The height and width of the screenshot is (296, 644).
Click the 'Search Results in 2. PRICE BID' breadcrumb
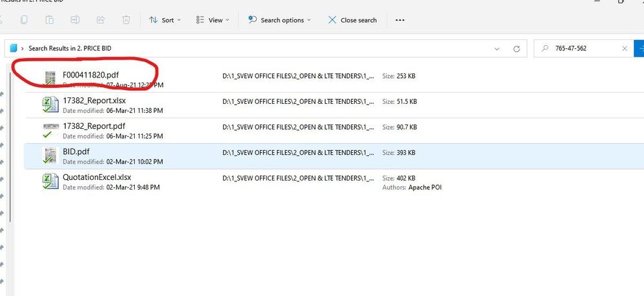point(70,48)
